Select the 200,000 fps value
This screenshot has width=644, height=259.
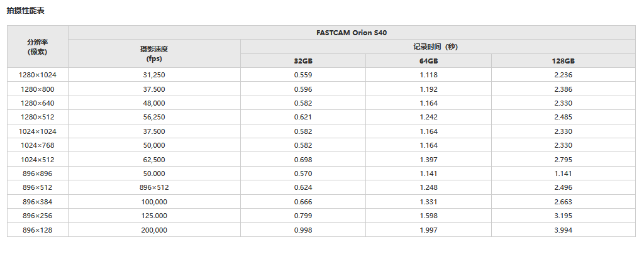click(x=154, y=230)
